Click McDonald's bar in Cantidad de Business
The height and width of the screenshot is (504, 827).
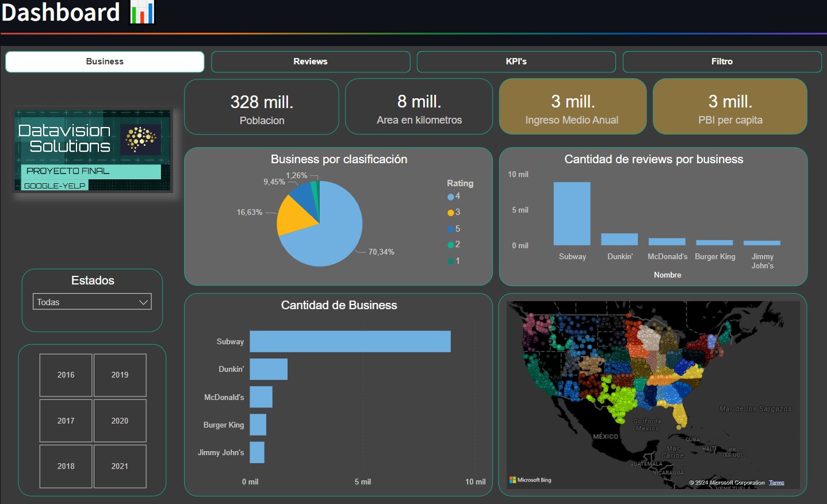point(261,397)
